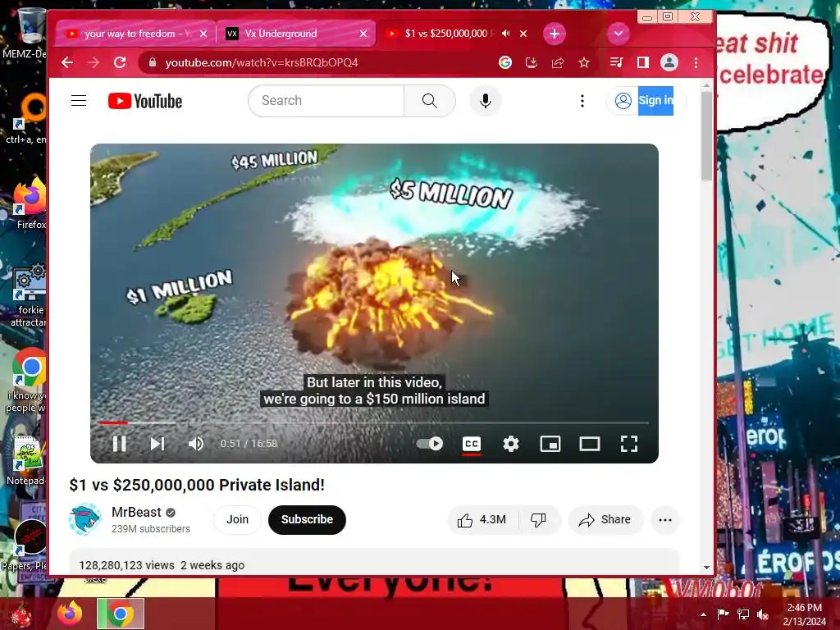This screenshot has width=840, height=630.
Task: Open the Start menu ornament button
Action: tap(22, 615)
